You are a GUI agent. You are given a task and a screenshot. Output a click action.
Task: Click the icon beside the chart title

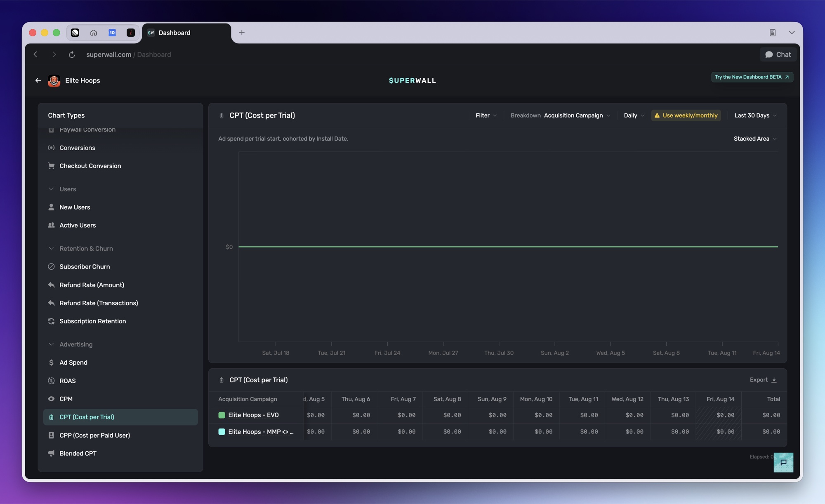(222, 115)
